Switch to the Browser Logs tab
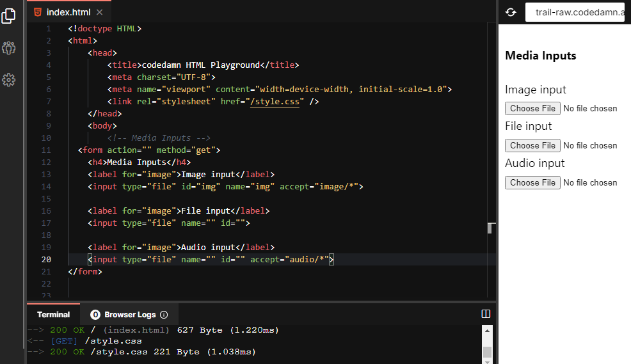Screen dimensions: 631x364 pos(129,315)
